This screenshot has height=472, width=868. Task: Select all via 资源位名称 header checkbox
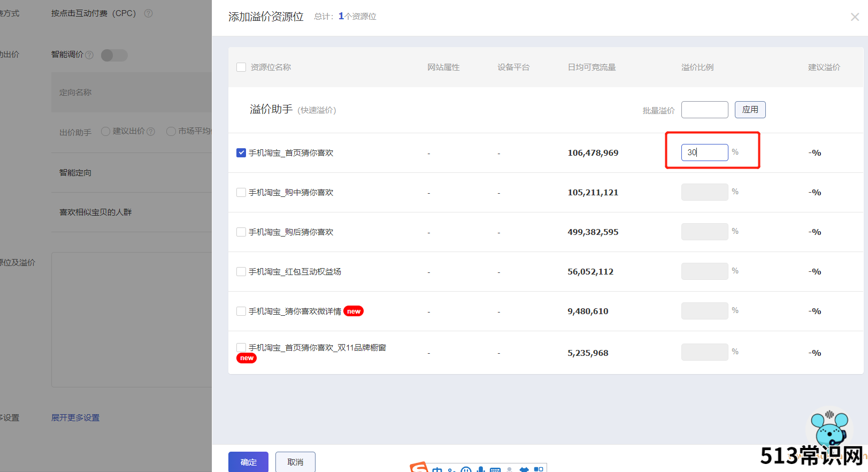[x=241, y=67]
